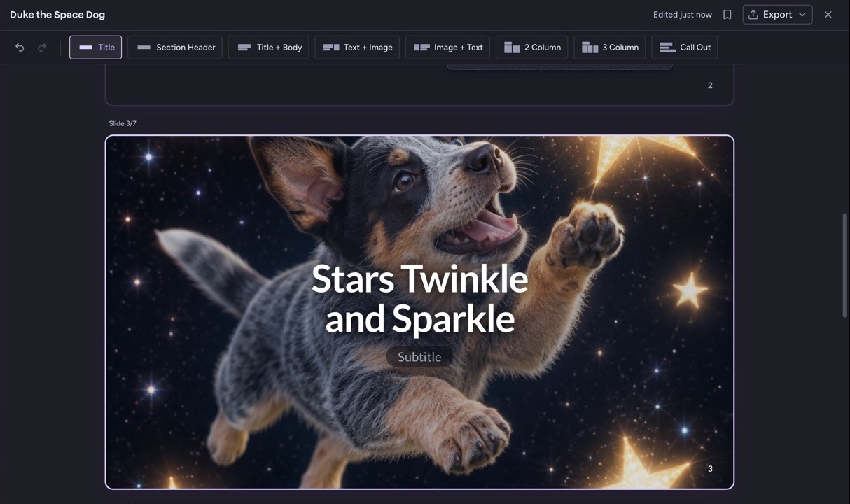Select the Title layout
The height and width of the screenshot is (504, 850).
click(96, 48)
